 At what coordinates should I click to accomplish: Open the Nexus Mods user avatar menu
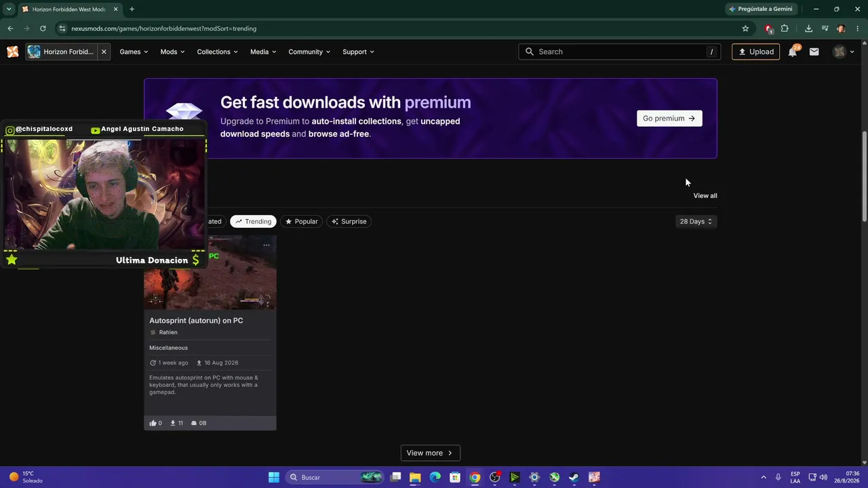844,52
